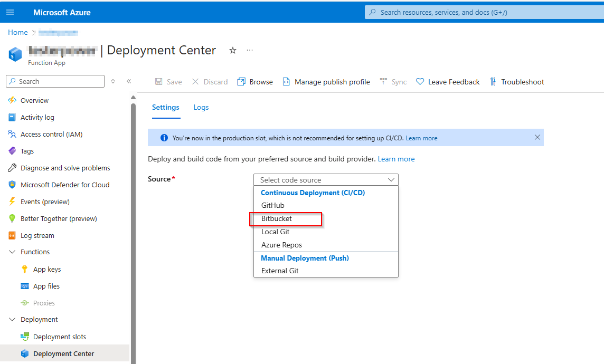Dismiss the production slot info banner
This screenshot has height=364, width=604.
537,137
